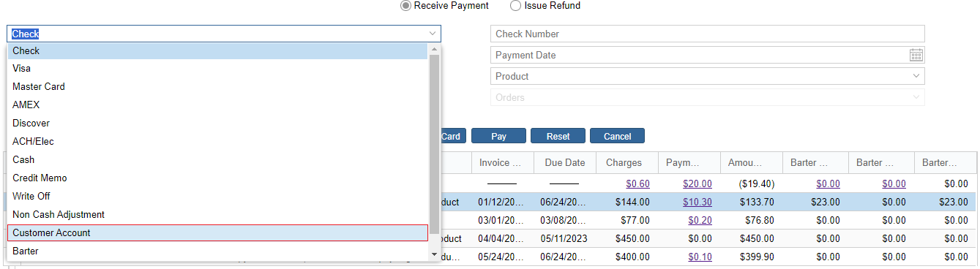980x269 pixels.
Task: Click the Pay button
Action: tap(498, 136)
